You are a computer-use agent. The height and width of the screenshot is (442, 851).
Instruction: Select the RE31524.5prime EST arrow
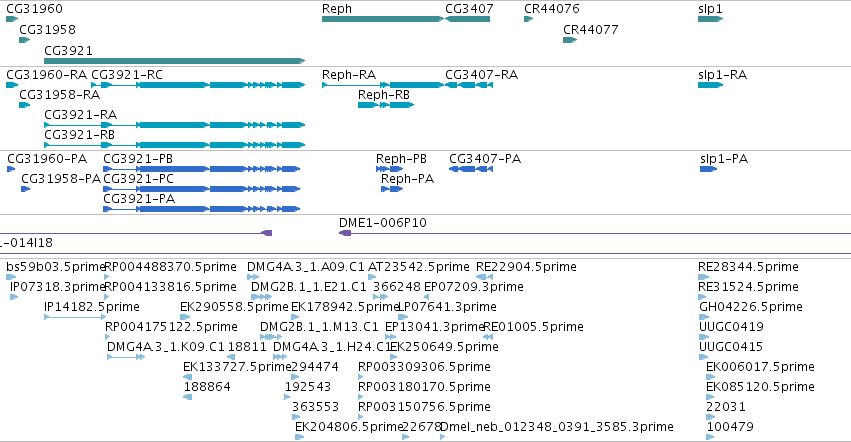pos(702,297)
